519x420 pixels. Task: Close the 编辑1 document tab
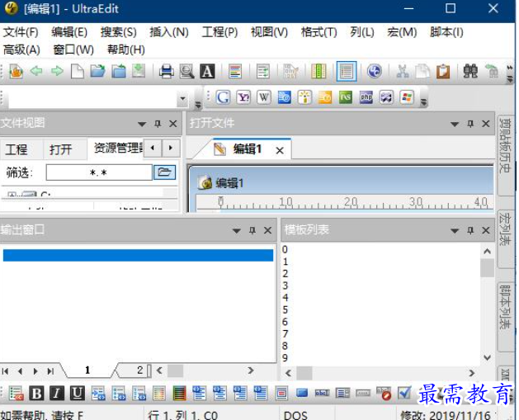click(280, 150)
